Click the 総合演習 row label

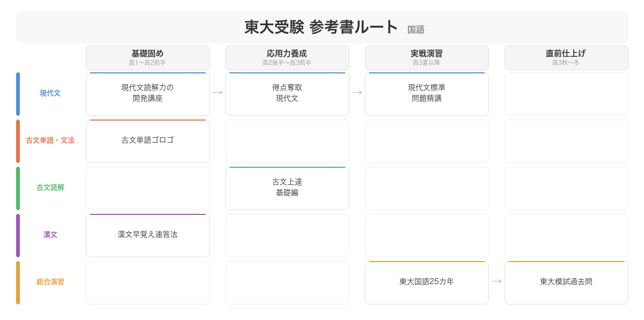point(50,282)
